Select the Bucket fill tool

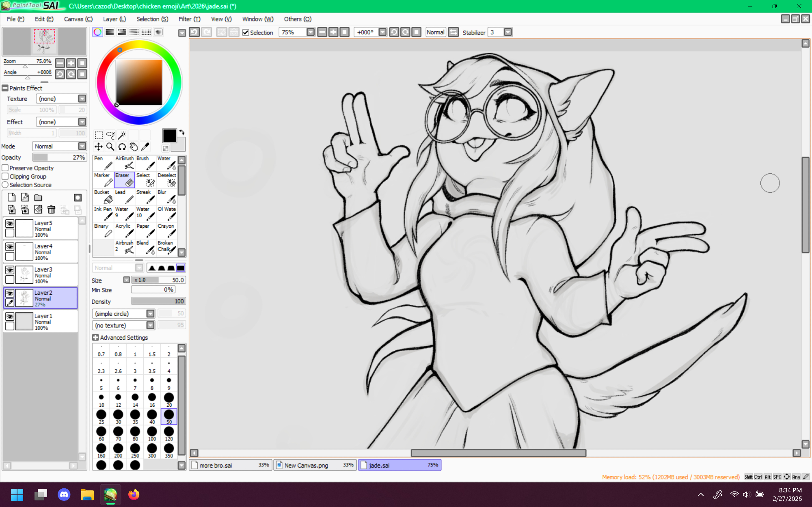coord(103,196)
